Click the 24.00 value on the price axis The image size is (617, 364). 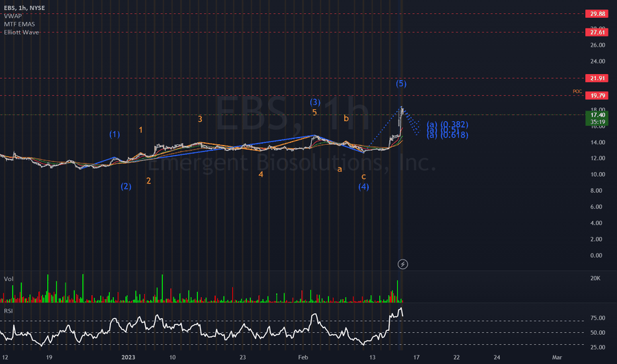(x=598, y=61)
